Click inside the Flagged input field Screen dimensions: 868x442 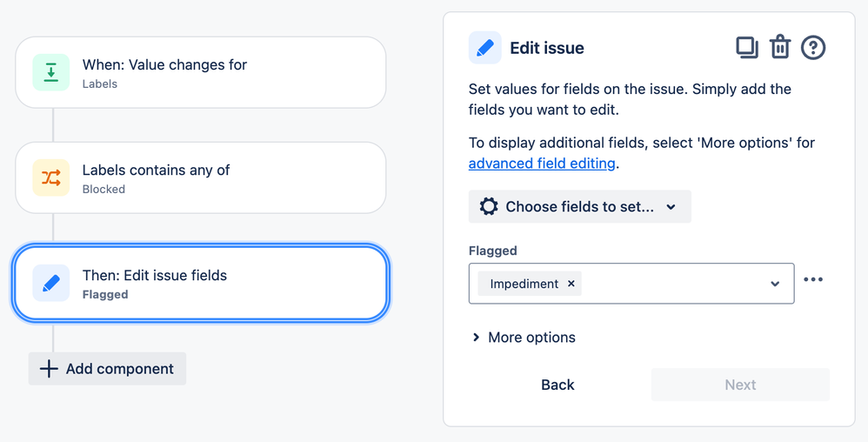click(670, 284)
